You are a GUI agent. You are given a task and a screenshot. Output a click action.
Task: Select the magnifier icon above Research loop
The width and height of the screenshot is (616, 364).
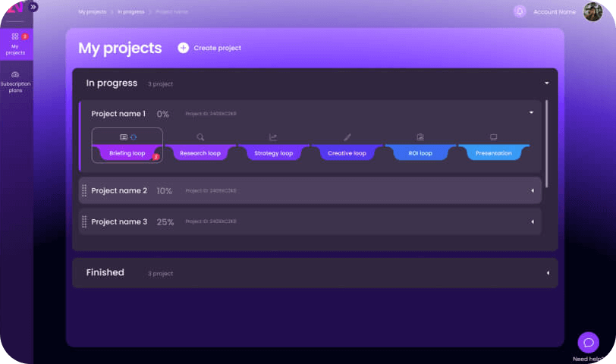click(x=200, y=137)
